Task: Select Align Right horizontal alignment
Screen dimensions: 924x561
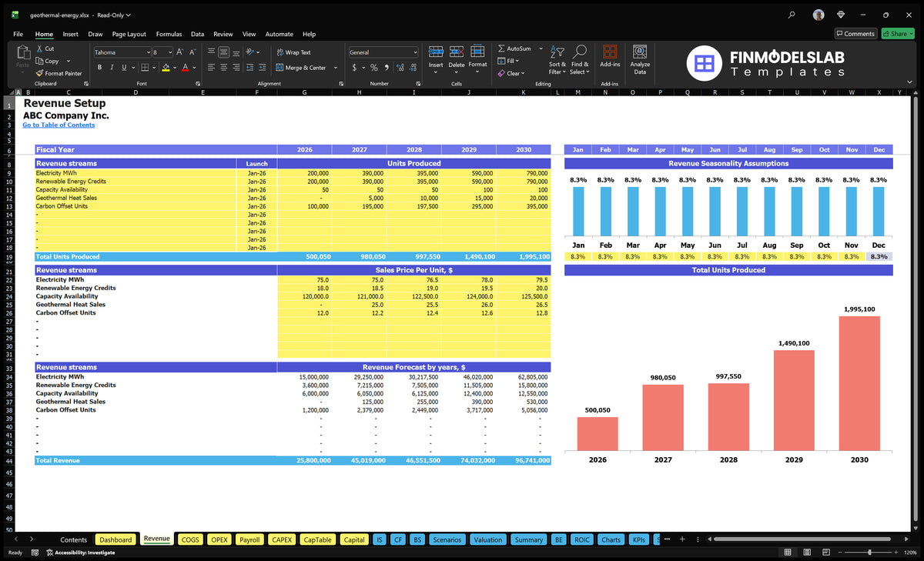Action: (x=236, y=68)
